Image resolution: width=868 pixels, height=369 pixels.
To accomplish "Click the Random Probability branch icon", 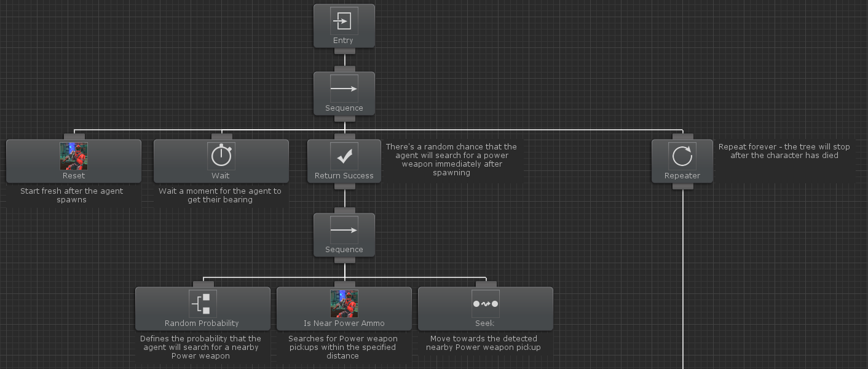I will (202, 303).
